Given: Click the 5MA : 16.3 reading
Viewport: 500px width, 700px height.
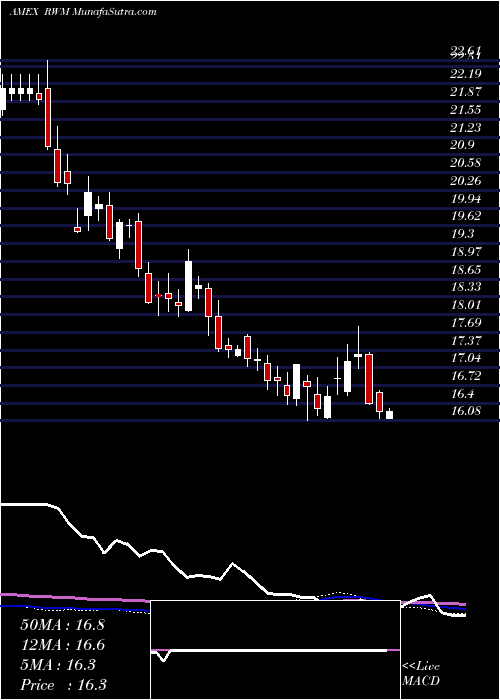Looking at the screenshot, I should tap(58, 665).
